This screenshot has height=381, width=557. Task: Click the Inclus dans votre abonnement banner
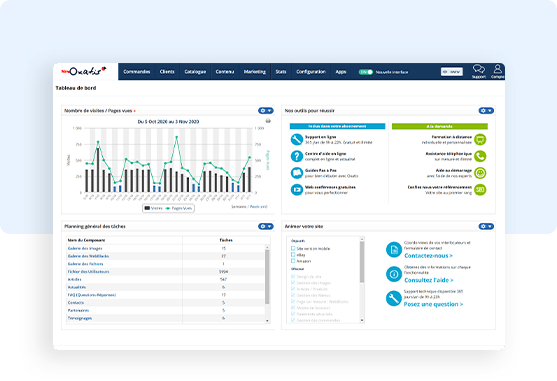click(337, 126)
